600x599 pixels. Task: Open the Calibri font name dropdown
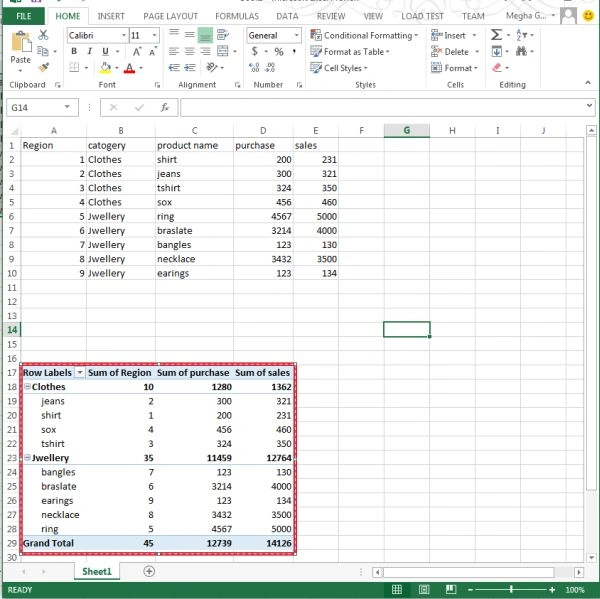(x=124, y=35)
